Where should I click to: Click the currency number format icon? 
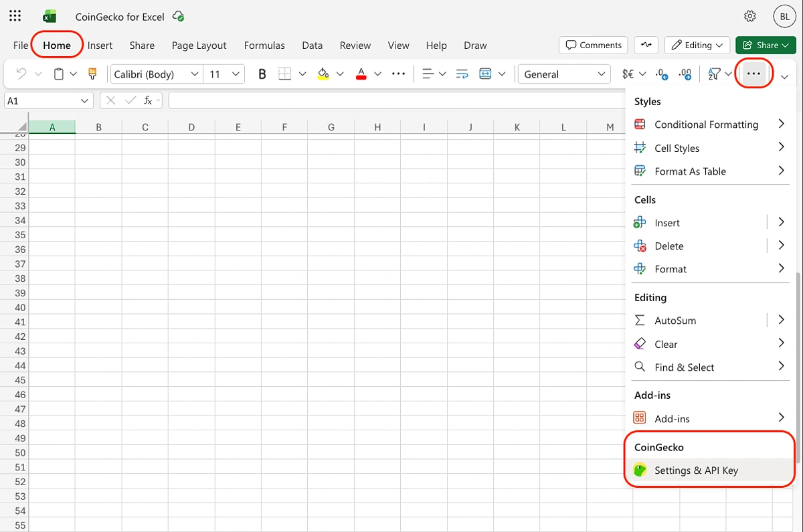pyautogui.click(x=628, y=74)
